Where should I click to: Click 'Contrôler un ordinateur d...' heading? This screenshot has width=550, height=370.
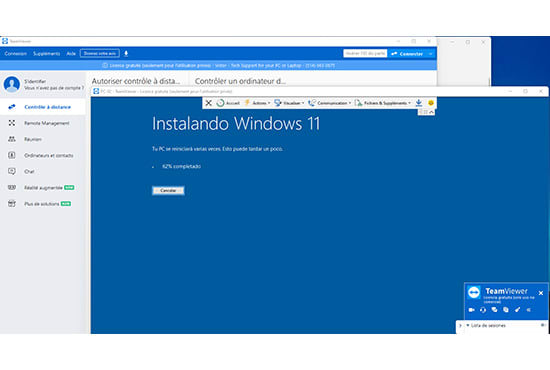pos(240,81)
